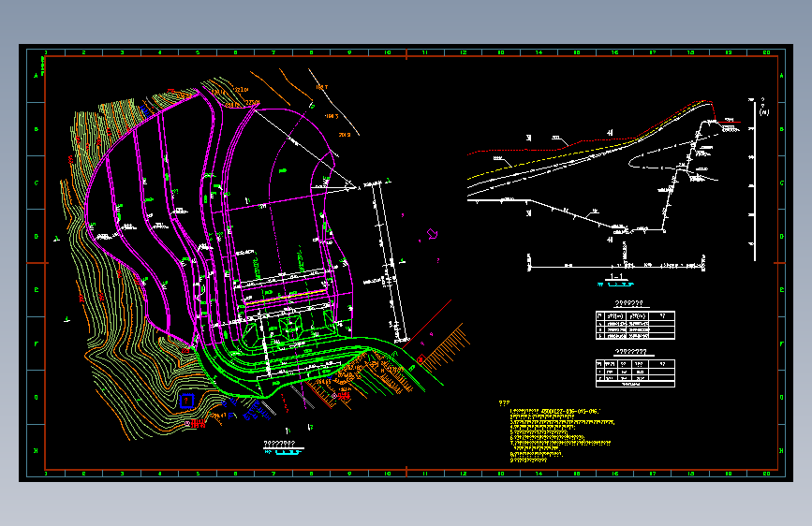Click column label 20 in the bottom border
This screenshot has width=812, height=526.
pos(766,474)
